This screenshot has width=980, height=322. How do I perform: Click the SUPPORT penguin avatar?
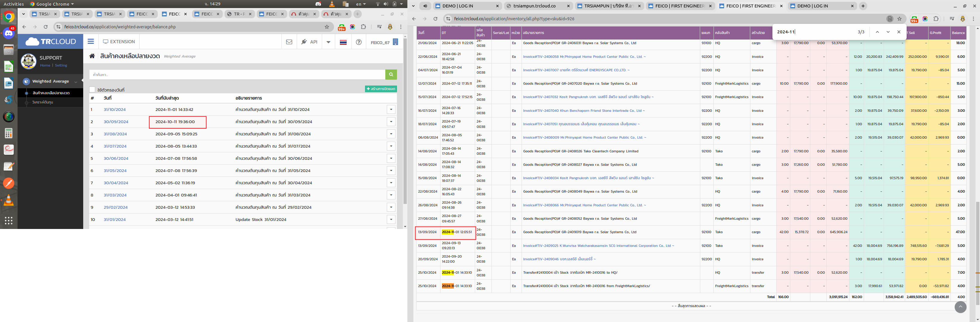click(29, 61)
